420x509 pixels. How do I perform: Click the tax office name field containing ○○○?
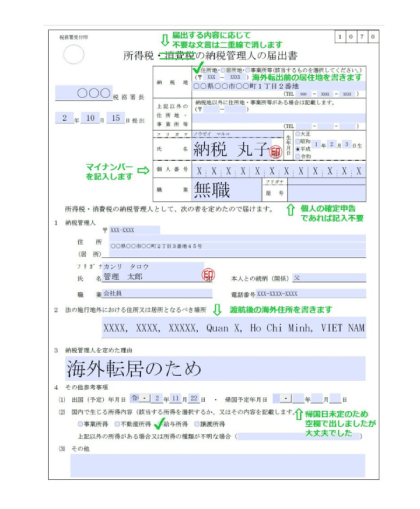(x=83, y=93)
